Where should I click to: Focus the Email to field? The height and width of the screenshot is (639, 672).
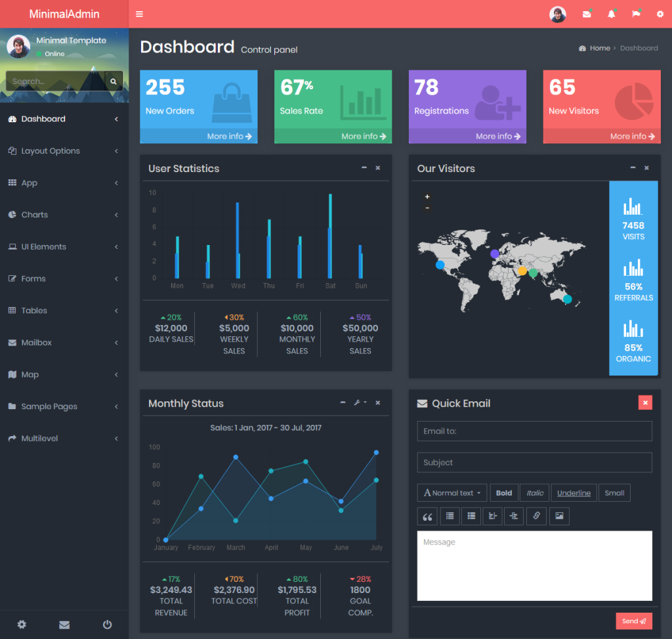534,431
